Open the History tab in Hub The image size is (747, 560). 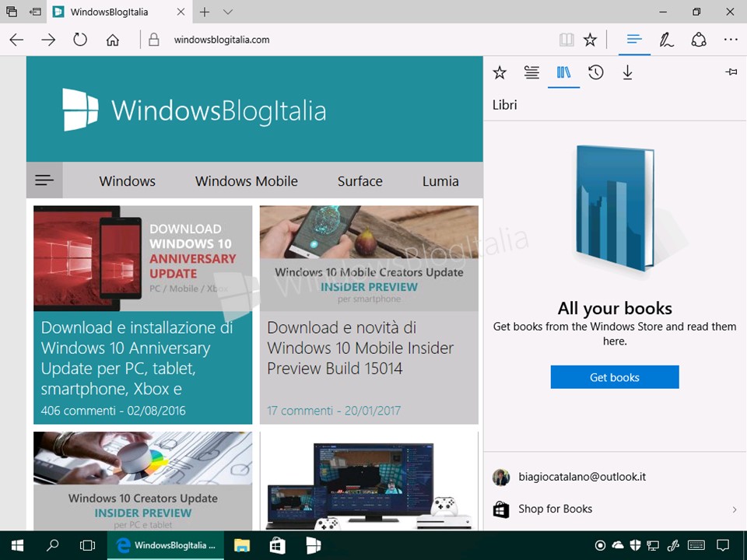595,73
